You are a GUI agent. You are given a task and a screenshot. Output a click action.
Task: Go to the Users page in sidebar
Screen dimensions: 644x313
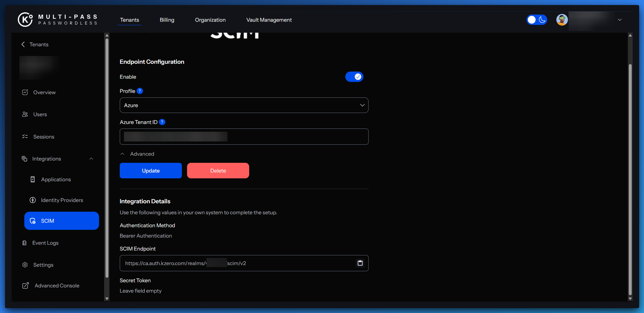[40, 115]
